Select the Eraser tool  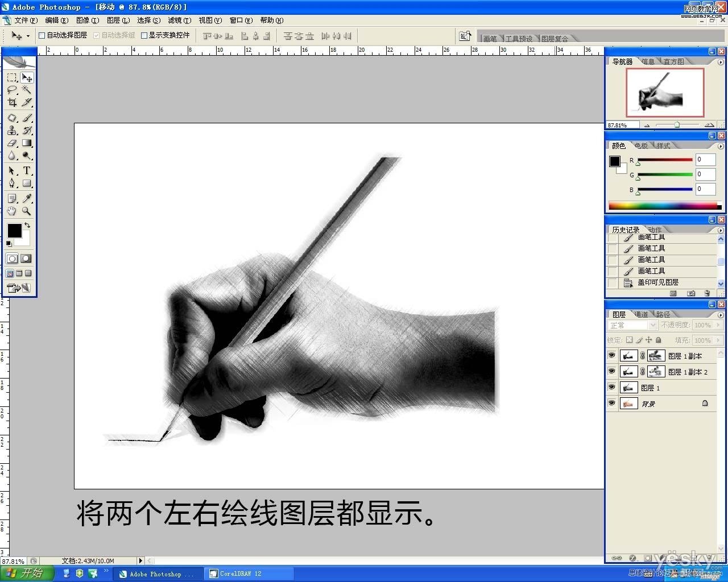pyautogui.click(x=12, y=143)
